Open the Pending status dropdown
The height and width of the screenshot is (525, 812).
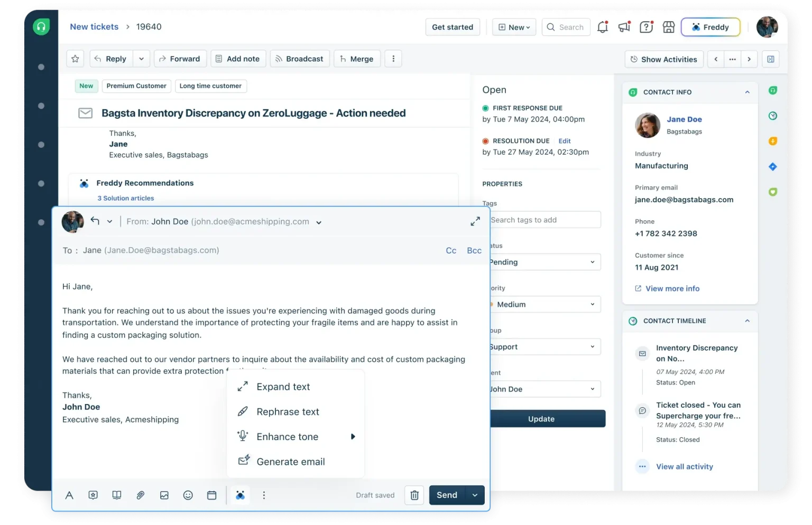[545, 262]
